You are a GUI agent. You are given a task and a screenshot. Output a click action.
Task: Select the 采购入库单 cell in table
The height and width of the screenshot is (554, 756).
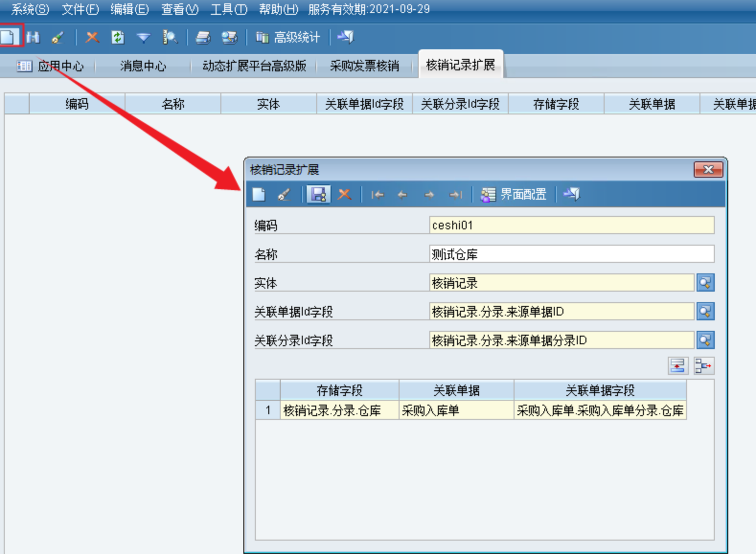456,410
